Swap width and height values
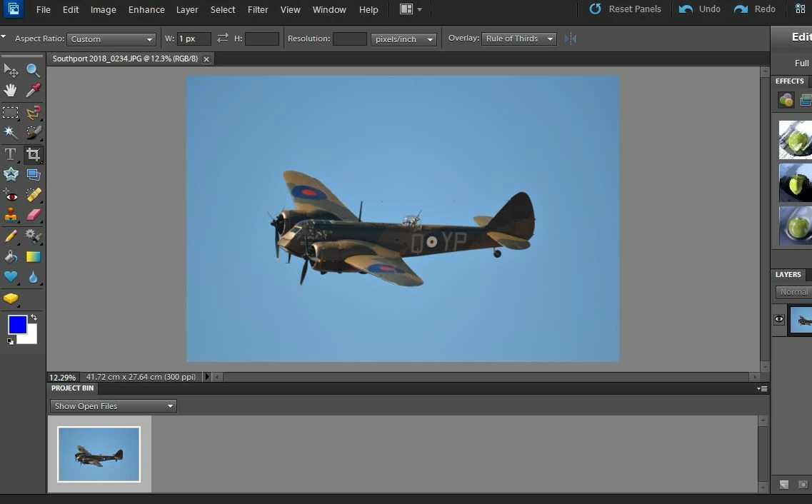 pos(223,39)
